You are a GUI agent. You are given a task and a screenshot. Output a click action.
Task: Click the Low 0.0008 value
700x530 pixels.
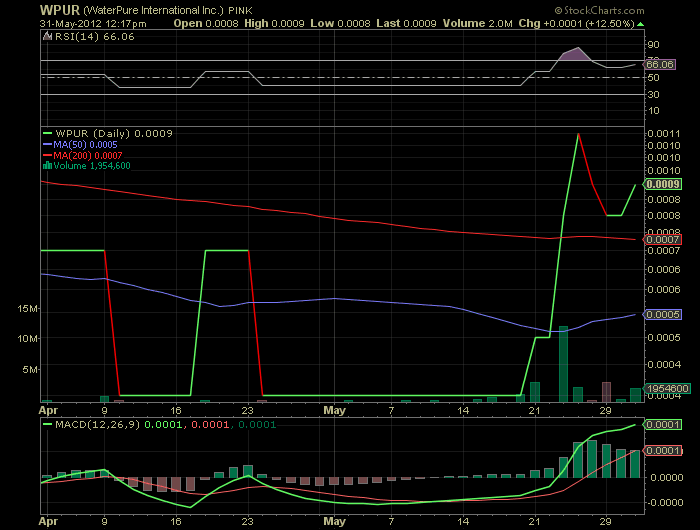340,24
